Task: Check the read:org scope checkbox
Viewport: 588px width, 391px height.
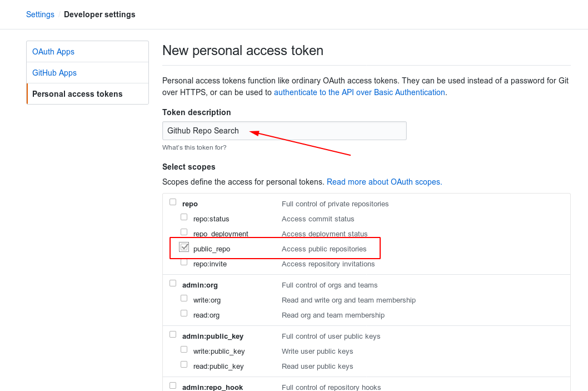Action: (x=184, y=314)
